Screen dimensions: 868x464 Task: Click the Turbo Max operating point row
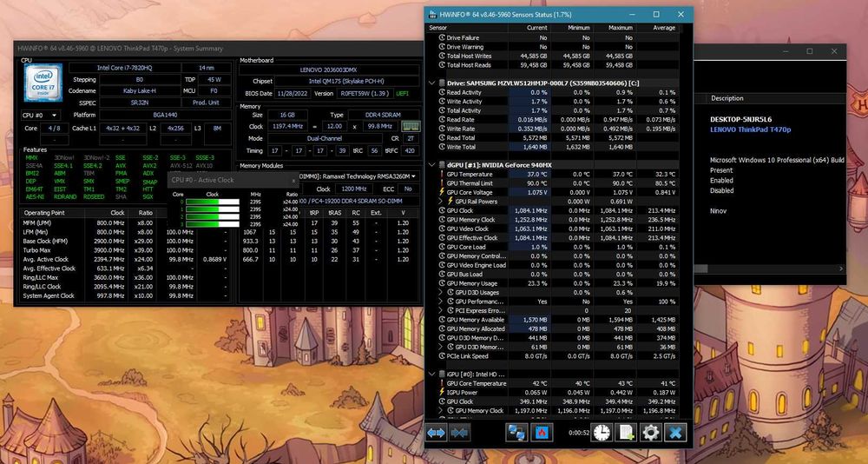126,250
